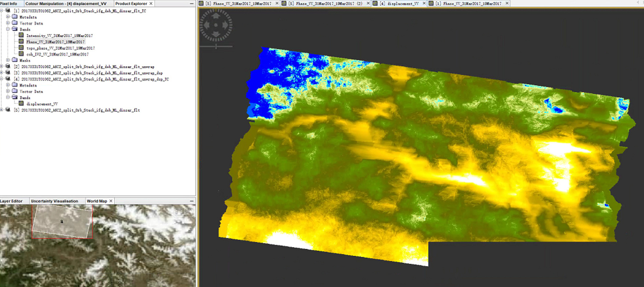Expand product [3] unwrap_dsp node
Viewport: 644px width, 287px height.
(2, 73)
